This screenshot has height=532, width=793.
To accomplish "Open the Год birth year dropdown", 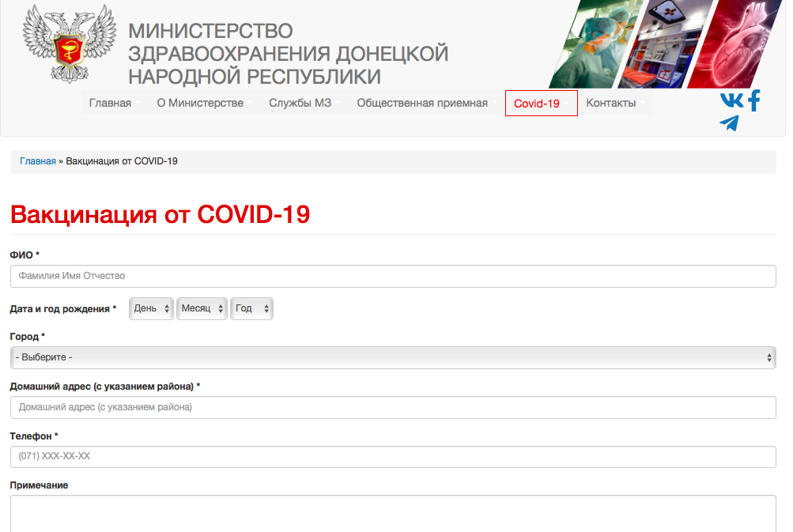I will 251,308.
